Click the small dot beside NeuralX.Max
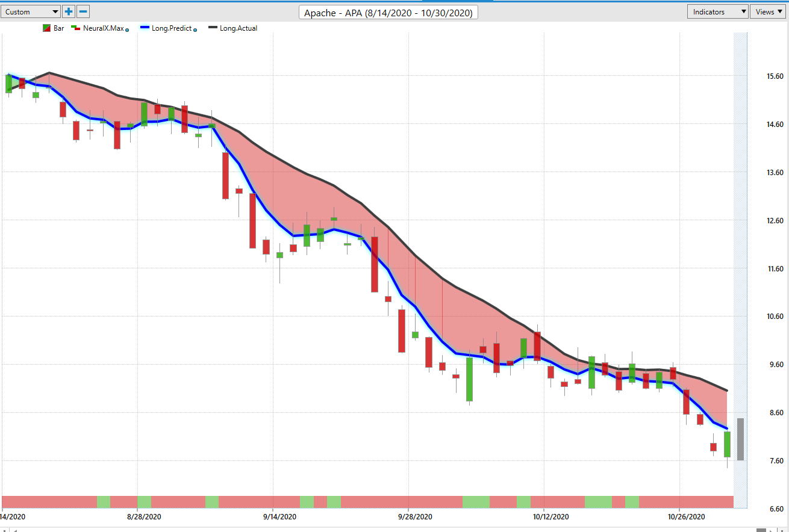This screenshot has width=789, height=532. 127,29
